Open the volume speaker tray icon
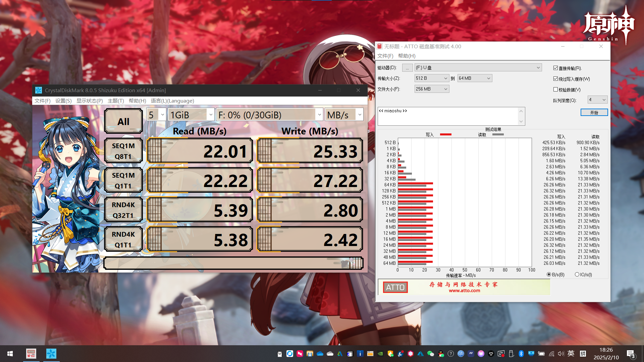This screenshot has width=644, height=362. click(561, 354)
